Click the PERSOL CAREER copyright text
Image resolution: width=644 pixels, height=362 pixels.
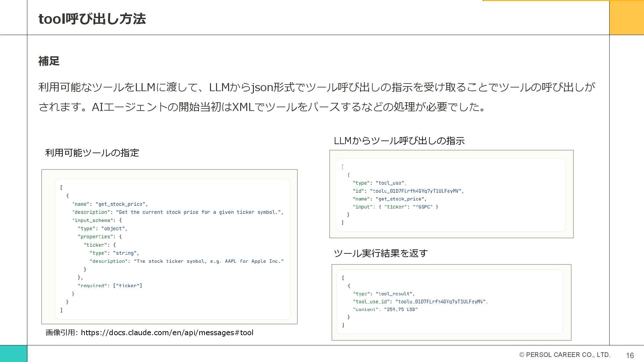[565, 355]
